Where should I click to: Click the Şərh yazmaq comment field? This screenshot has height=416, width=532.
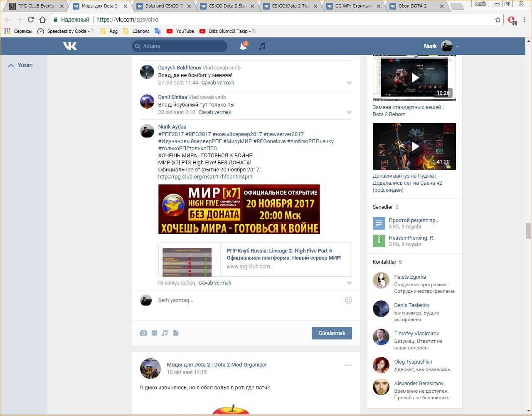point(249,300)
